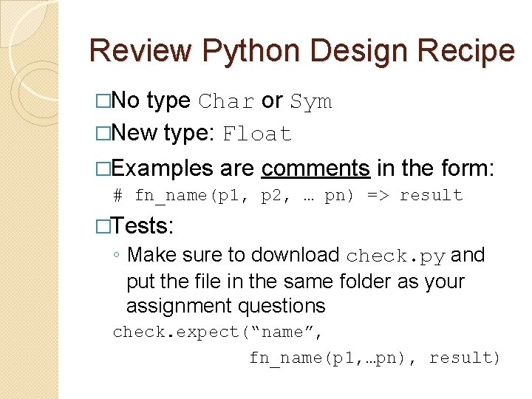Screen dimensions: 532x399
Task: Click the "# fn_name(p1, p2, … pn) => result" code line
Action: point(288,196)
